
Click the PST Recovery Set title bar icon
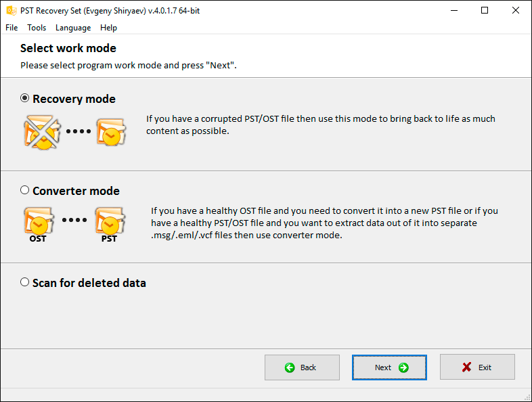(11, 10)
